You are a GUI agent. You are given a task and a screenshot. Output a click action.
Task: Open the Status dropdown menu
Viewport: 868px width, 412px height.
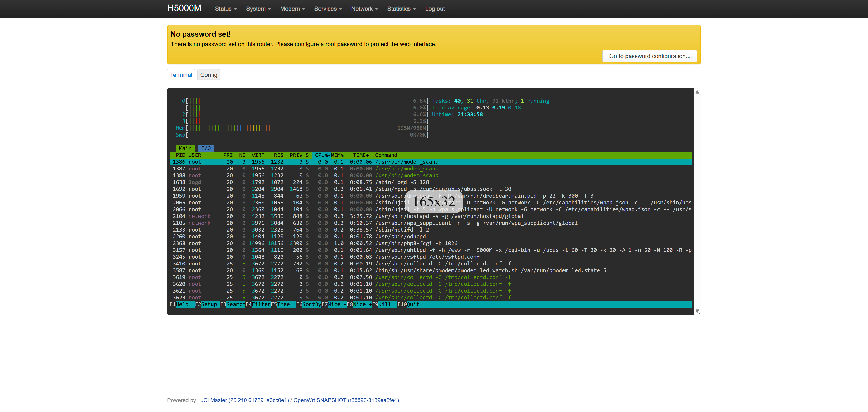click(x=226, y=9)
